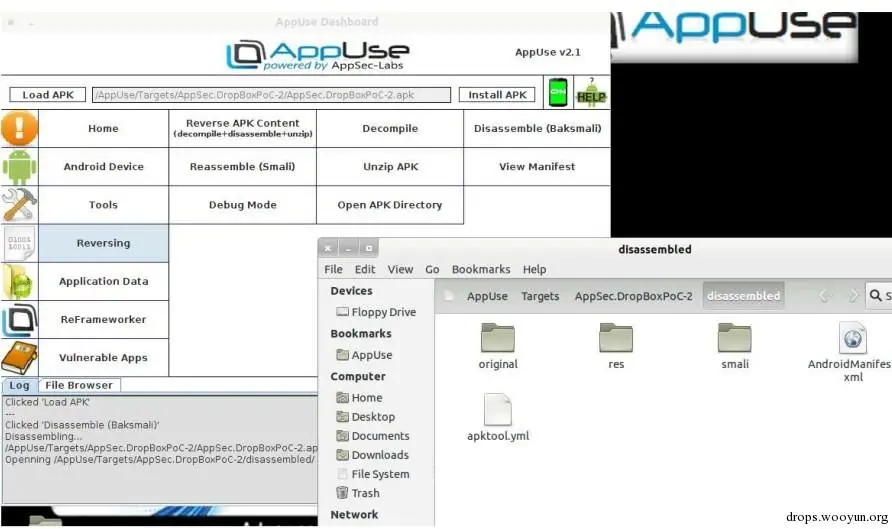Open the res folder
This screenshot has height=529, width=892.
point(616,346)
